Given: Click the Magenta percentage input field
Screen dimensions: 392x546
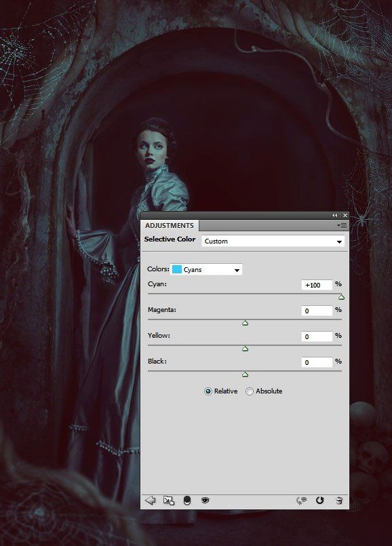Looking at the screenshot, I should click(x=317, y=311).
